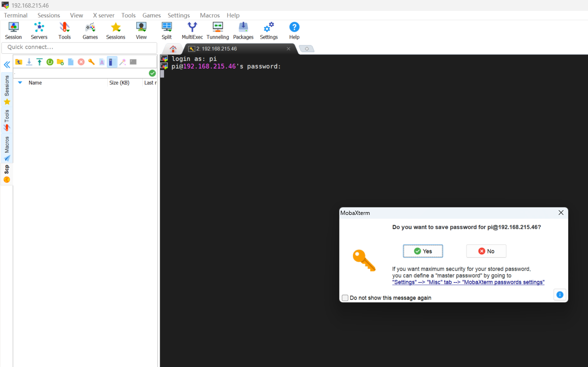The image size is (588, 367).
Task: Click the Packages toolbar icon
Action: coord(243,31)
